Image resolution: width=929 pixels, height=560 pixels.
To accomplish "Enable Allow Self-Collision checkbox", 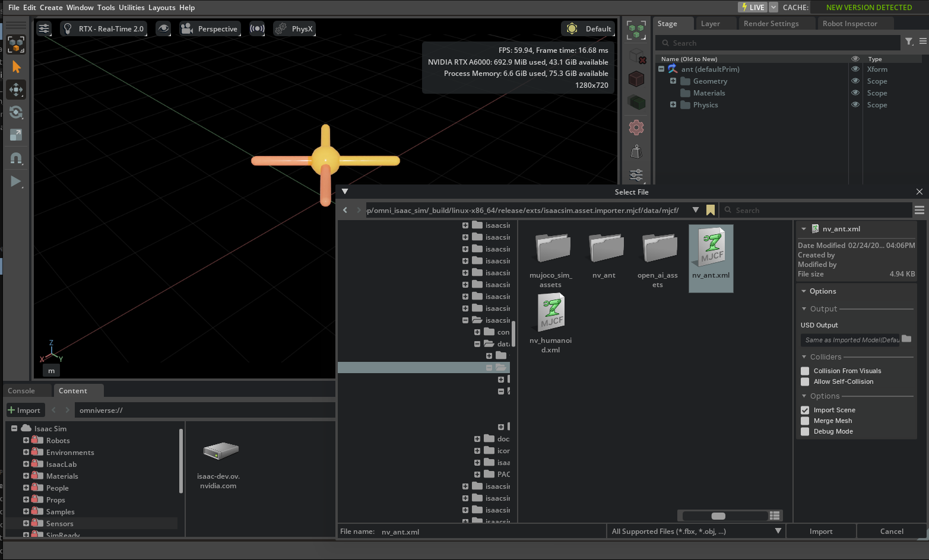I will 805,382.
